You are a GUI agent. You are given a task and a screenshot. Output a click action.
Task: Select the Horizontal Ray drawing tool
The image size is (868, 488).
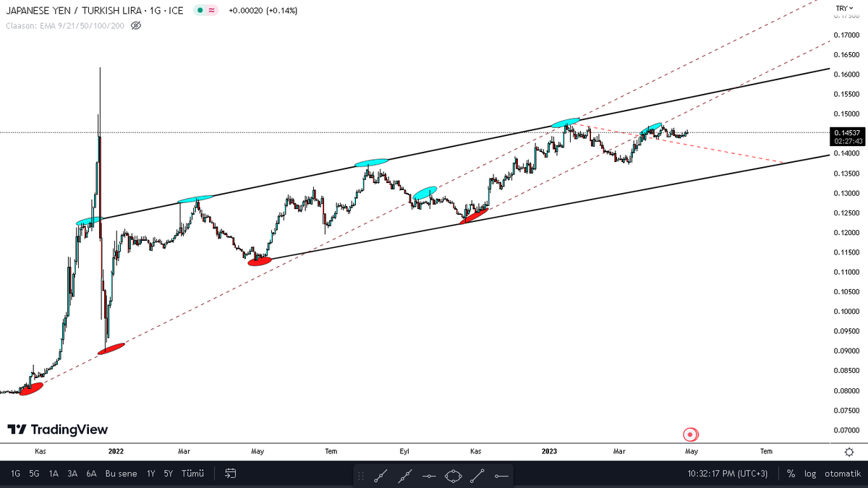pos(501,475)
